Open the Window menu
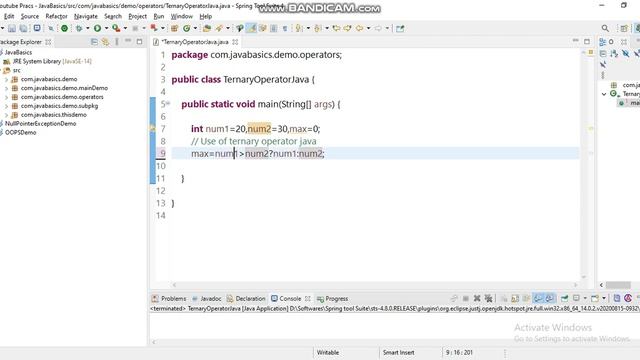Image resolution: width=640 pixels, height=360 pixels. click(182, 16)
